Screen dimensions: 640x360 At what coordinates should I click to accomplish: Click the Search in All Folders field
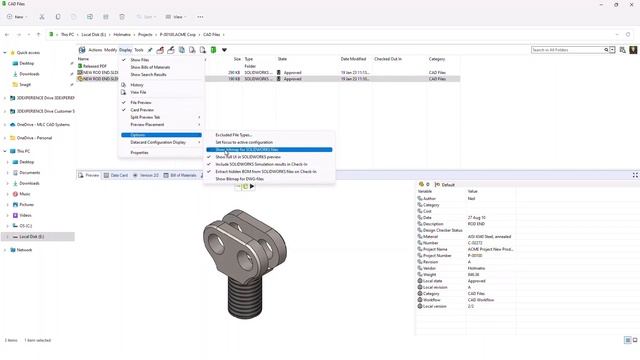tap(567, 50)
